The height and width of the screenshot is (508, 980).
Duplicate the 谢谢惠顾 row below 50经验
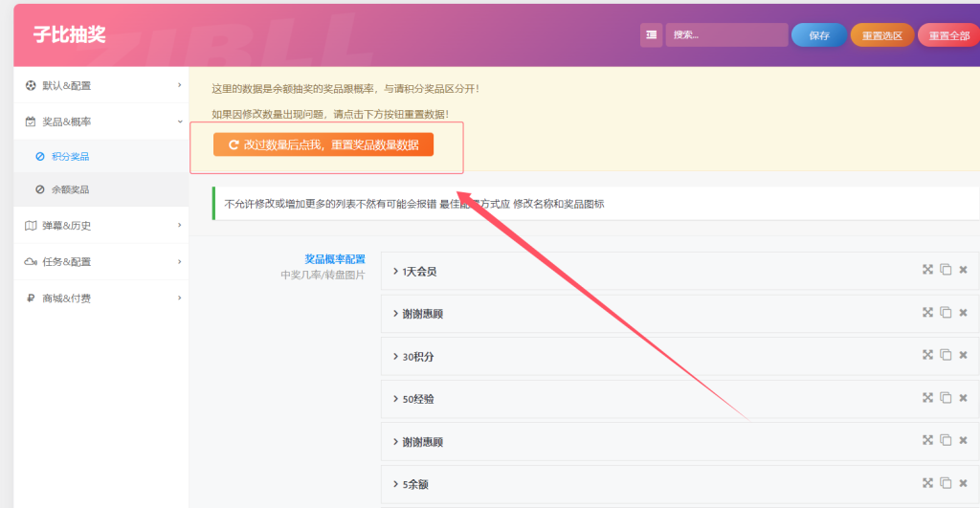(946, 440)
